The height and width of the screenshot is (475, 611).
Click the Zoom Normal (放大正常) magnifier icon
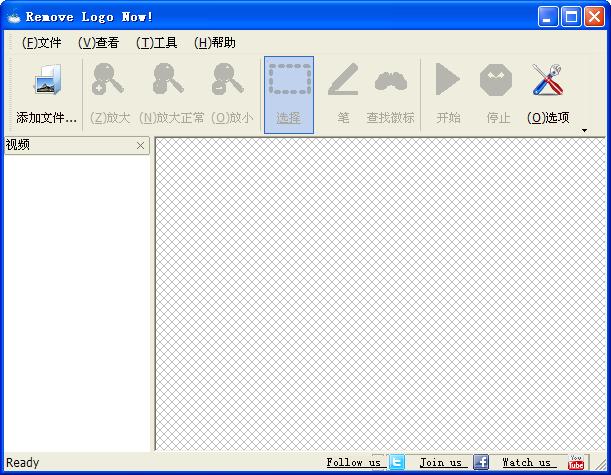click(x=168, y=79)
